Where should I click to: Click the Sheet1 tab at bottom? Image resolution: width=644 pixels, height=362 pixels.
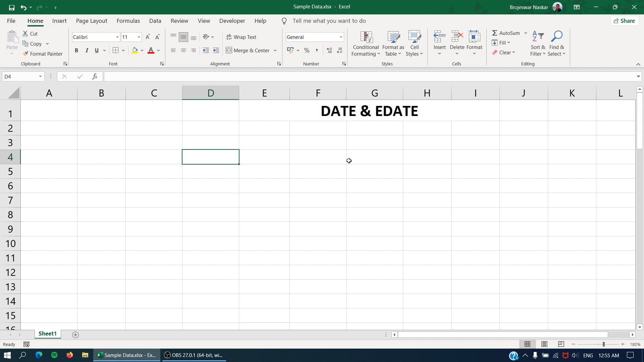47,334
